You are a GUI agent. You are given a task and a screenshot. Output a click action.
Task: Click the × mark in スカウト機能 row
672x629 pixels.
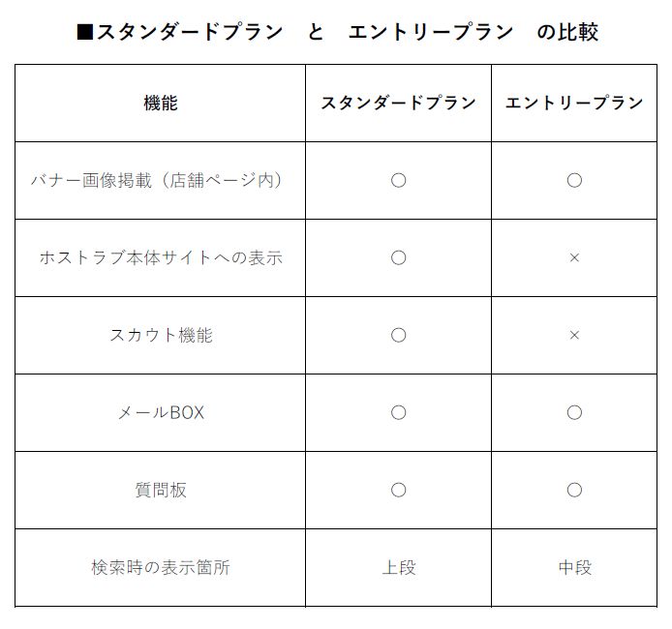[x=574, y=335]
